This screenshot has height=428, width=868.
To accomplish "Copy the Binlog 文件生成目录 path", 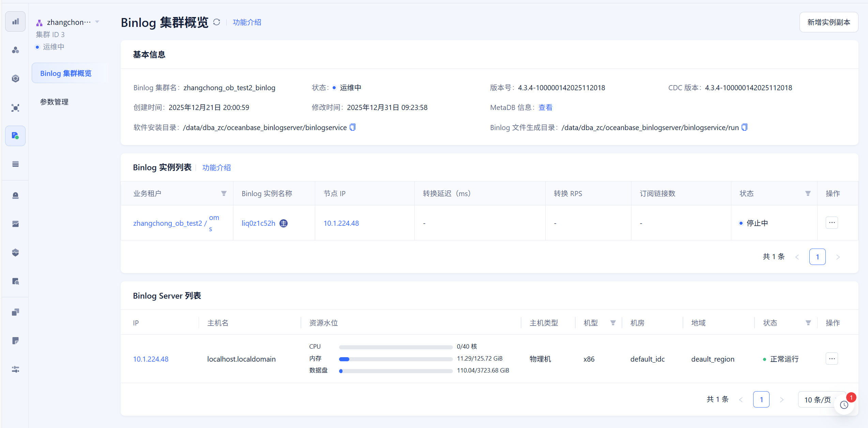I will click(745, 127).
